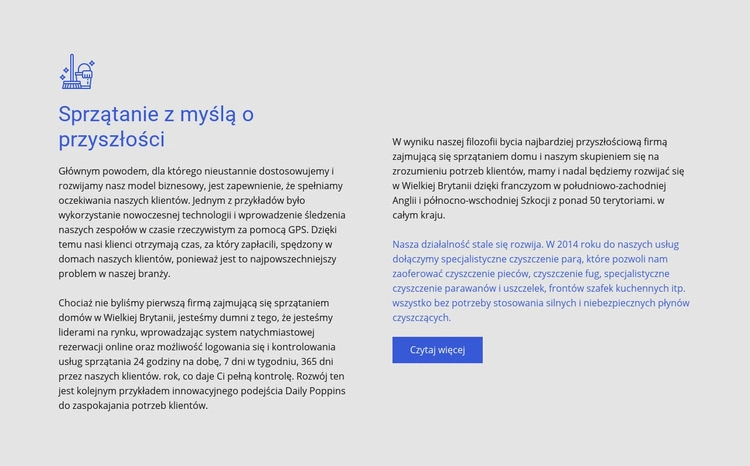Image resolution: width=750 pixels, height=466 pixels.
Task: Click the heading "Sprzątanie z myślą o przyszłości"
Action: (x=156, y=127)
